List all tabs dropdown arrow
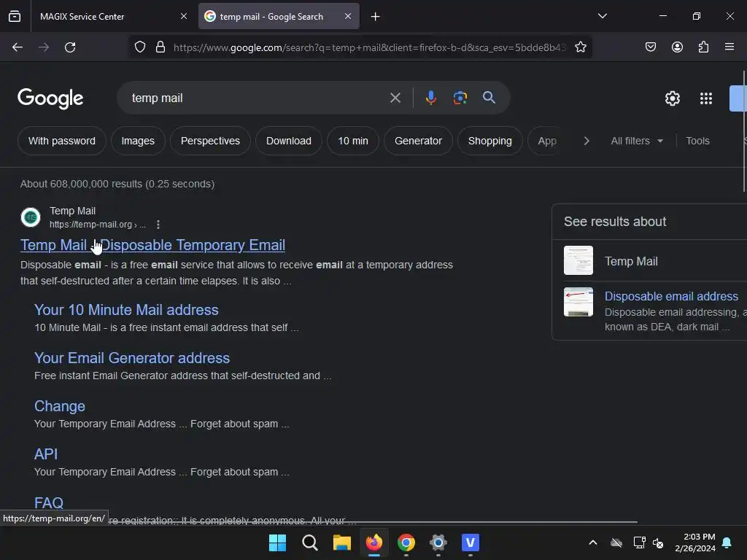 pyautogui.click(x=602, y=16)
